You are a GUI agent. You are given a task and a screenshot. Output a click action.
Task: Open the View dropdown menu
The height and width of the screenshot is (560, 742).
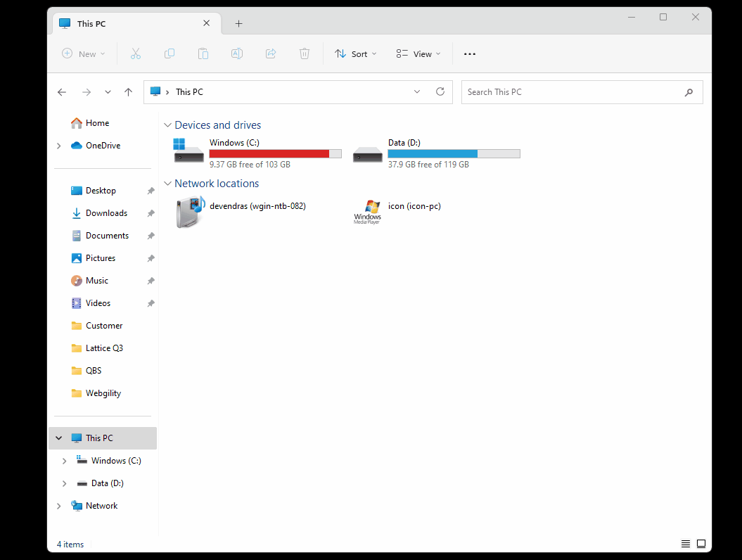(418, 53)
